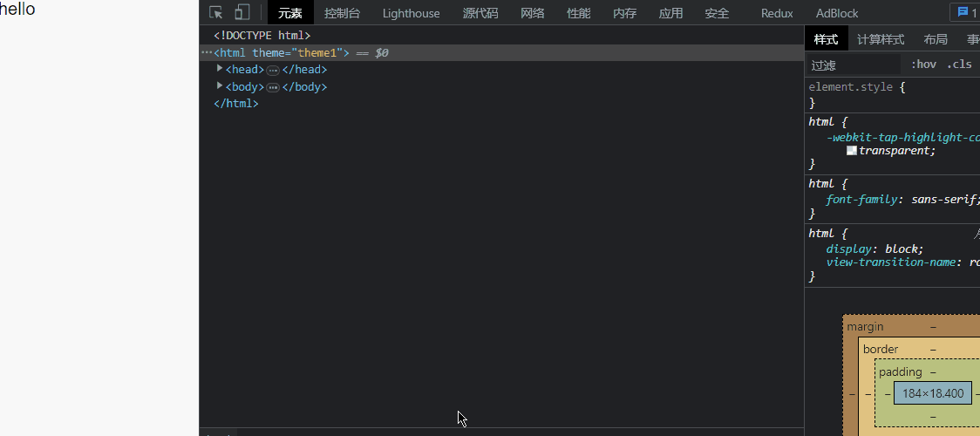Image resolution: width=980 pixels, height=436 pixels.
Task: Edit the font-family property name
Action: point(862,200)
